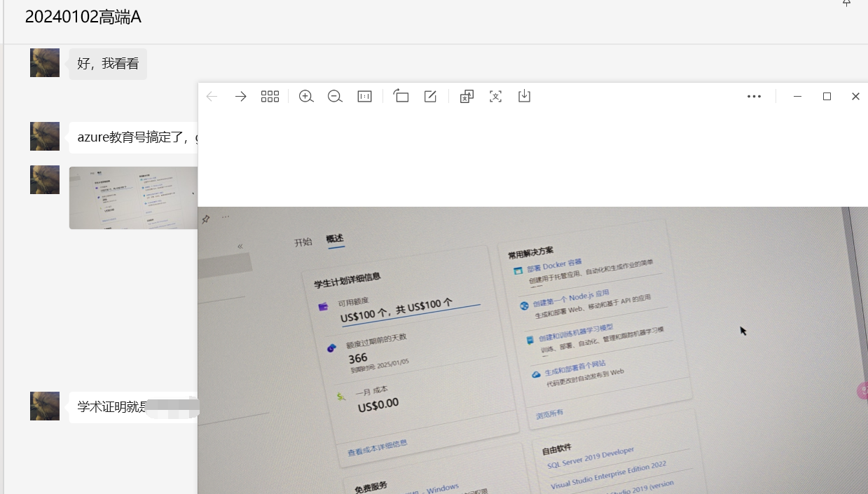This screenshot has width=868, height=494.
Task: Rotate the image in the viewer
Action: pos(401,96)
